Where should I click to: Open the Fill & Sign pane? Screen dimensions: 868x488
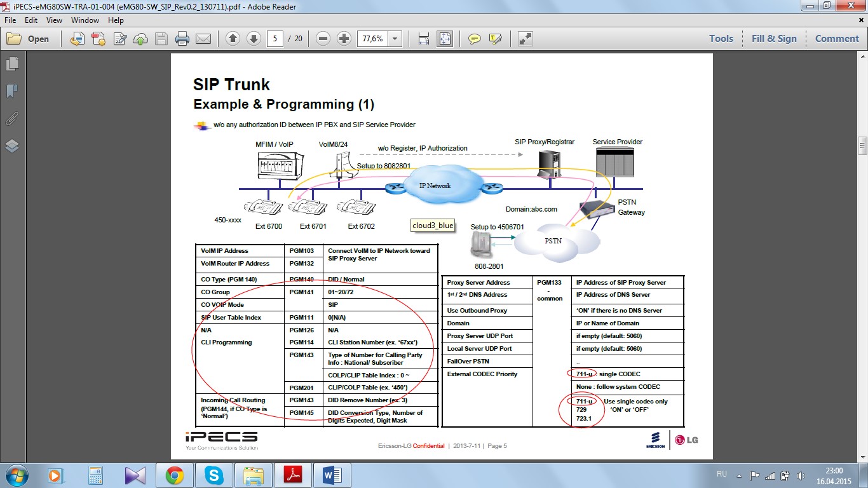click(x=773, y=39)
